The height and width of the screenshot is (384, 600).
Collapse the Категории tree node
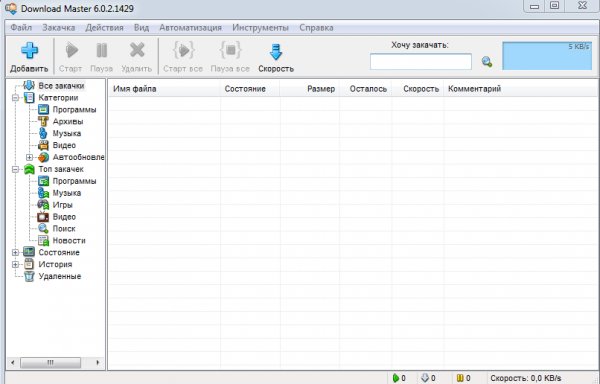click(x=15, y=98)
